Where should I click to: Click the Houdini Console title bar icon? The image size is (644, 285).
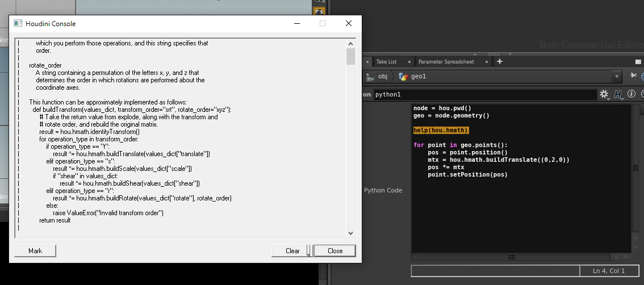pos(18,23)
